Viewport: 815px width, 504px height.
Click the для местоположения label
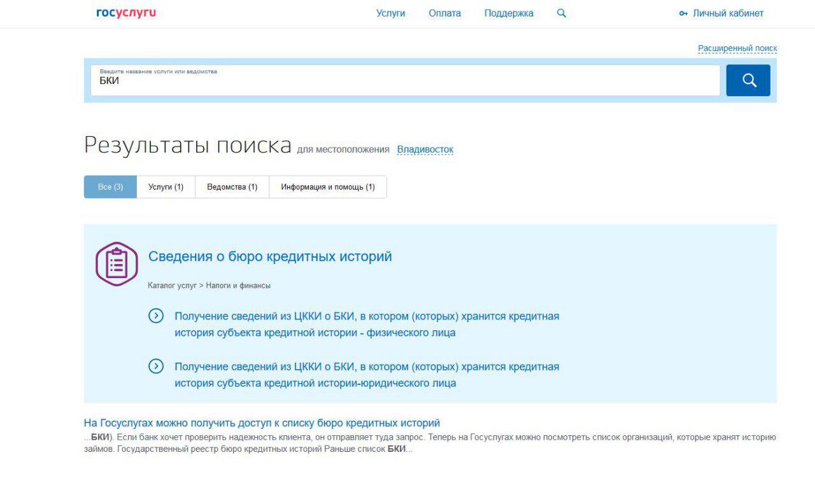(x=343, y=150)
